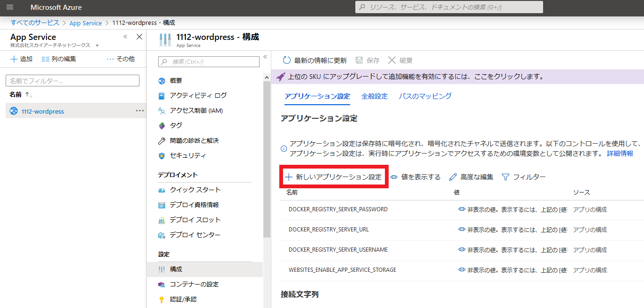Toggle 値を表示する to show values

point(415,177)
